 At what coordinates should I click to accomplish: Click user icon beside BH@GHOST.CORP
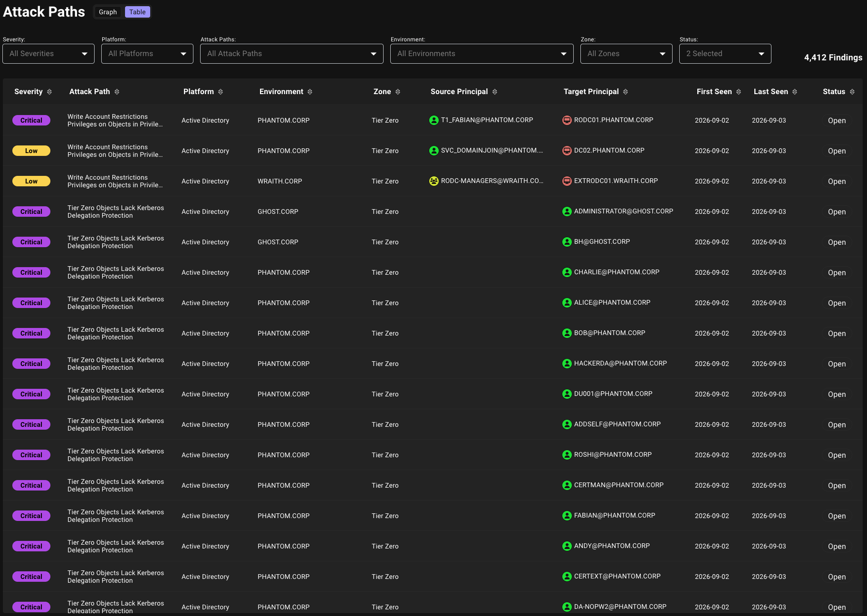tap(567, 242)
